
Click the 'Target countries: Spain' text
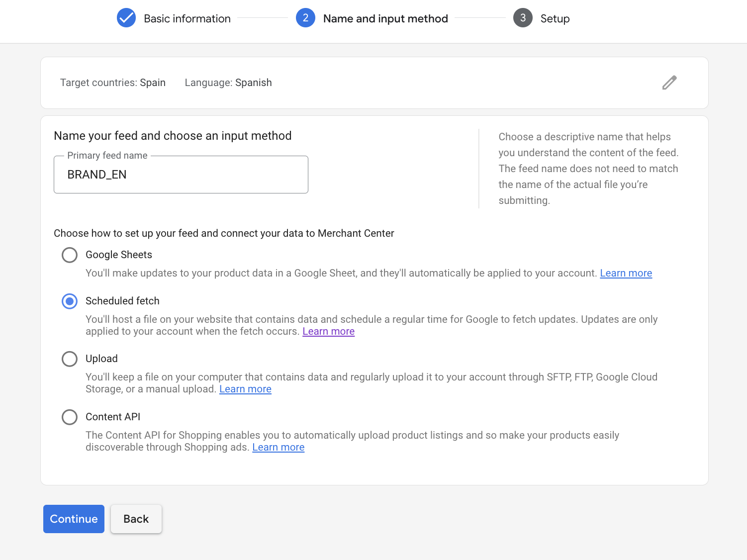tap(113, 83)
